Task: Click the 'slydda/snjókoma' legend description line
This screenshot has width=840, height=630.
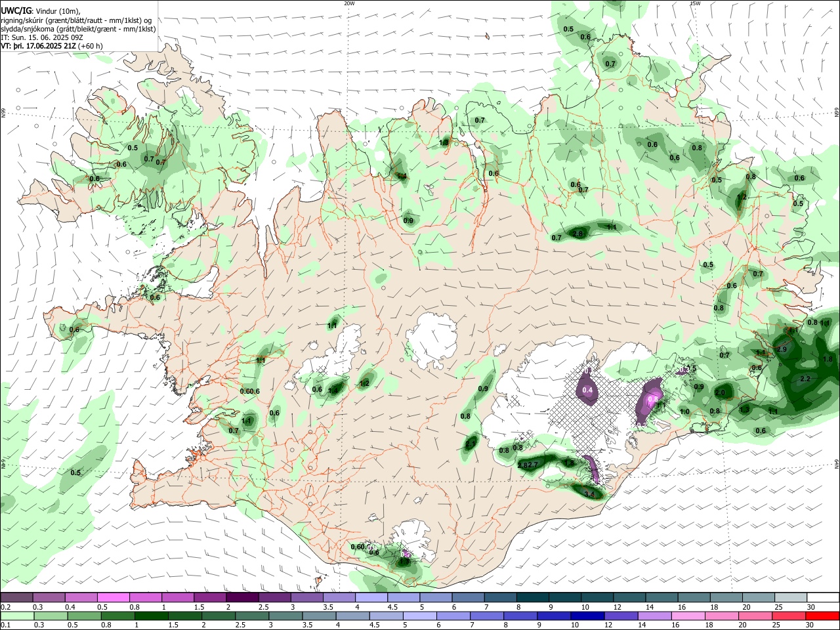Action: (x=78, y=29)
